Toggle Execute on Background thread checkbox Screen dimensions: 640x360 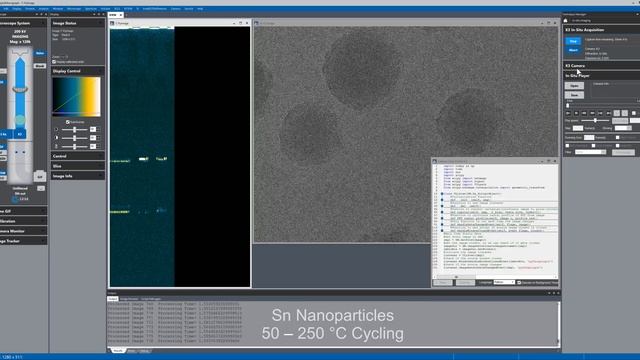pos(519,282)
